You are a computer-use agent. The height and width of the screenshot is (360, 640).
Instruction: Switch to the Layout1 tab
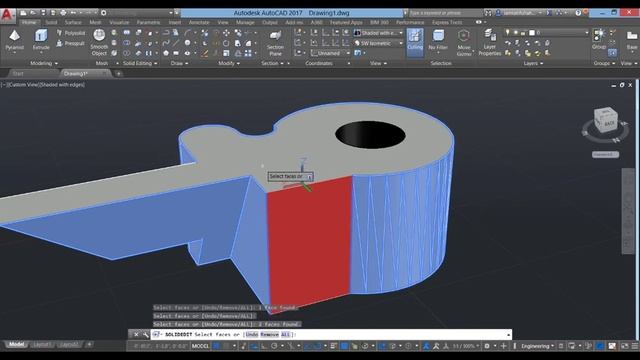[42, 344]
